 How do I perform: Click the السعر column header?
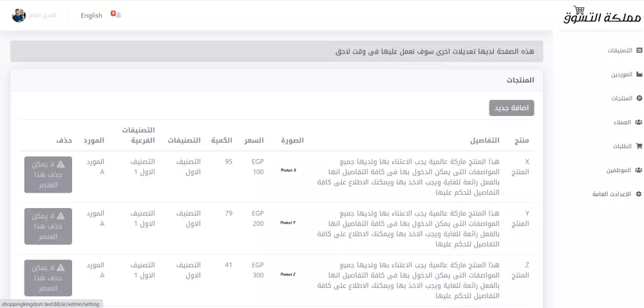pyautogui.click(x=254, y=140)
